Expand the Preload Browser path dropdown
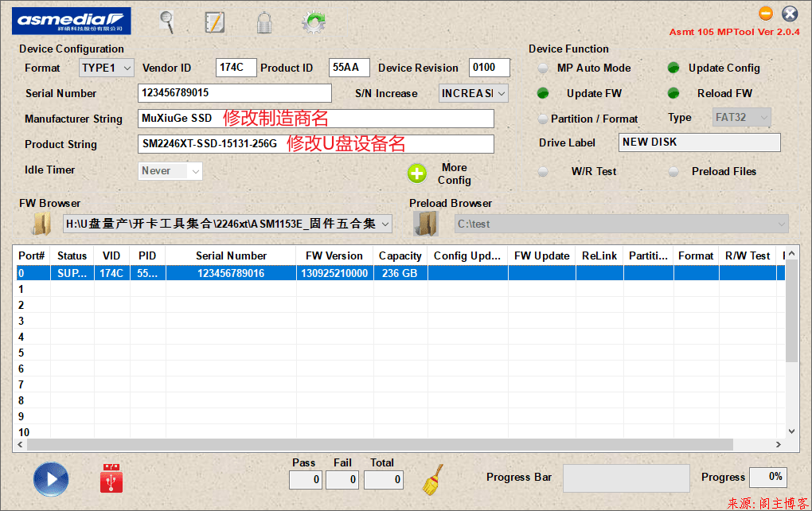 [x=782, y=224]
